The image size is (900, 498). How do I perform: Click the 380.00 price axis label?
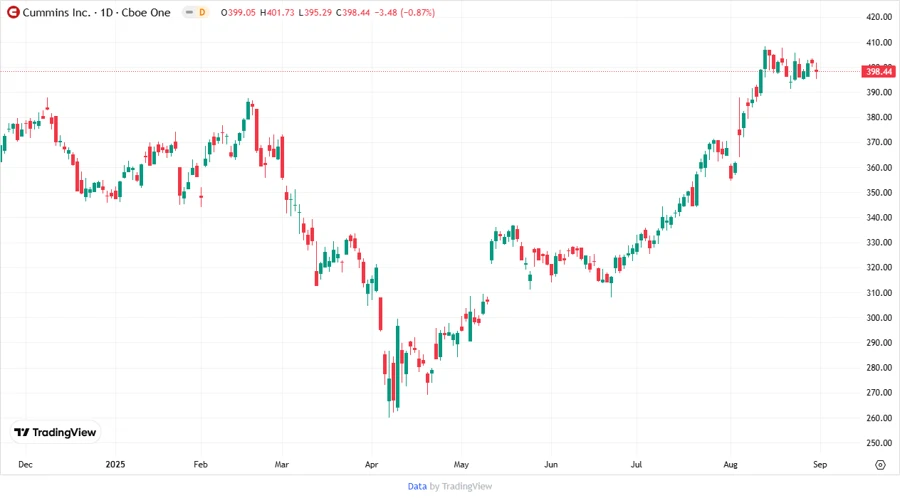879,117
